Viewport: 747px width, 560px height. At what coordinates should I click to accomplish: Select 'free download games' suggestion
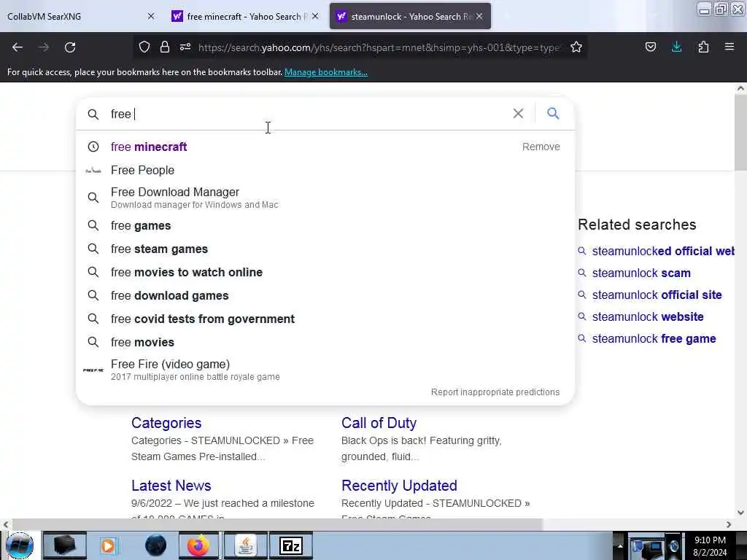(169, 296)
